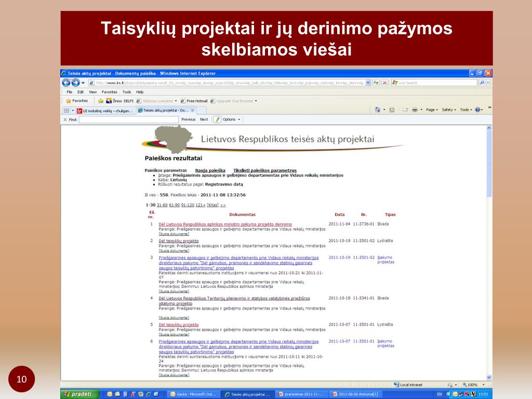Click the EN language indicator in taskbar
This screenshot has height=399, width=532.
click(440, 394)
